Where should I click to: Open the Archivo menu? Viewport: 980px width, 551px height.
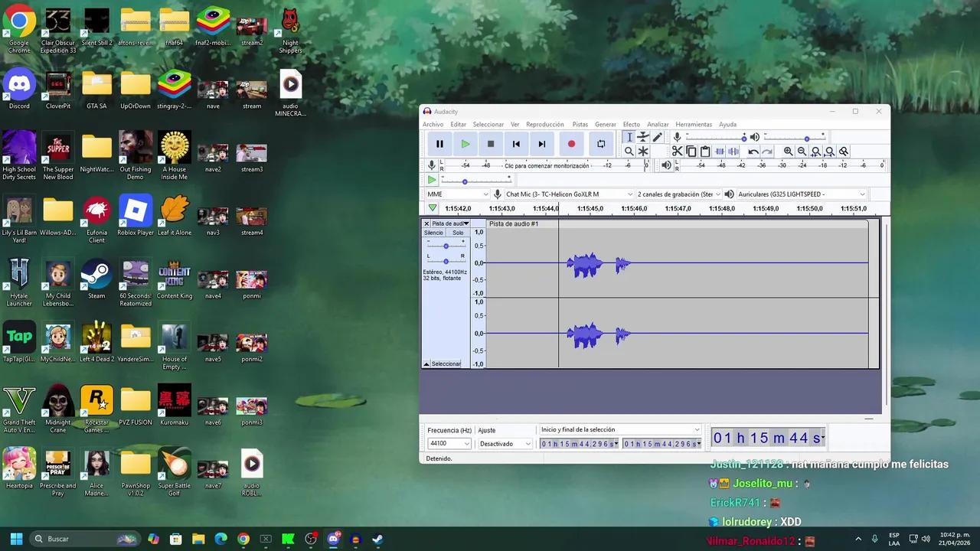point(433,124)
